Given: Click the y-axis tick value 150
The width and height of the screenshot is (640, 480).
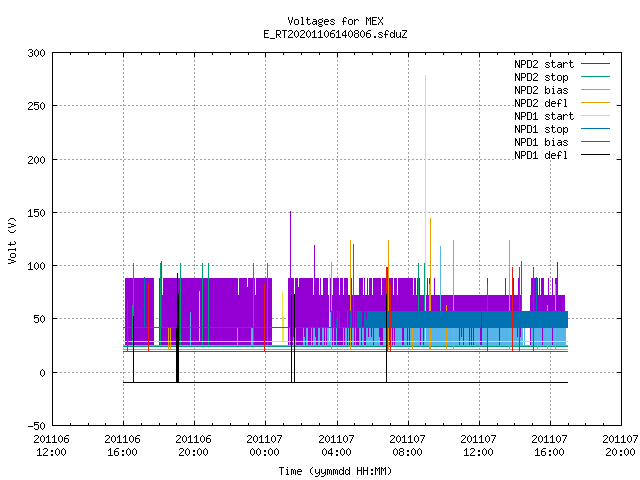Looking at the screenshot, I should coord(36,213).
